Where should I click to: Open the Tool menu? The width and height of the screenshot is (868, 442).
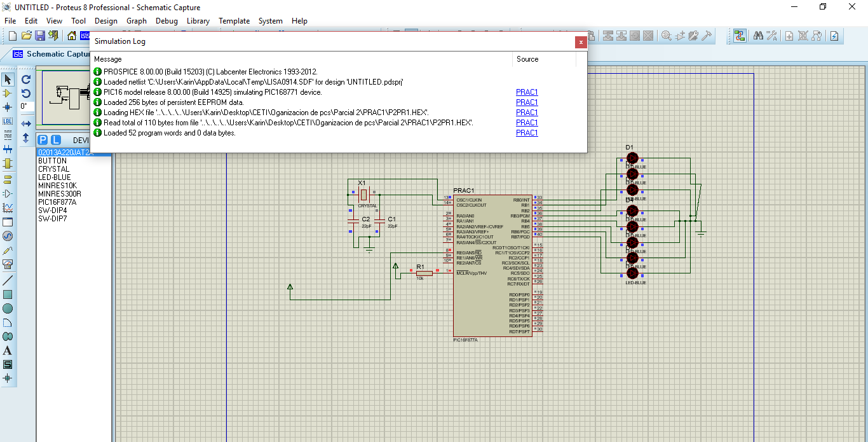click(78, 21)
